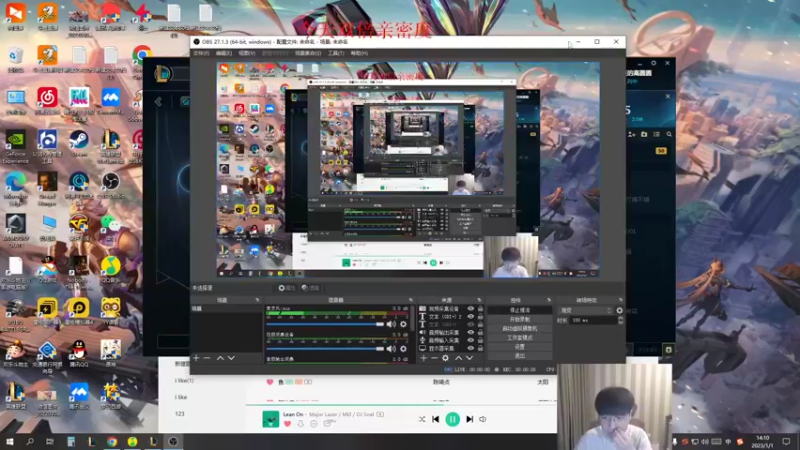Move source up in sources toolbar

458,358
